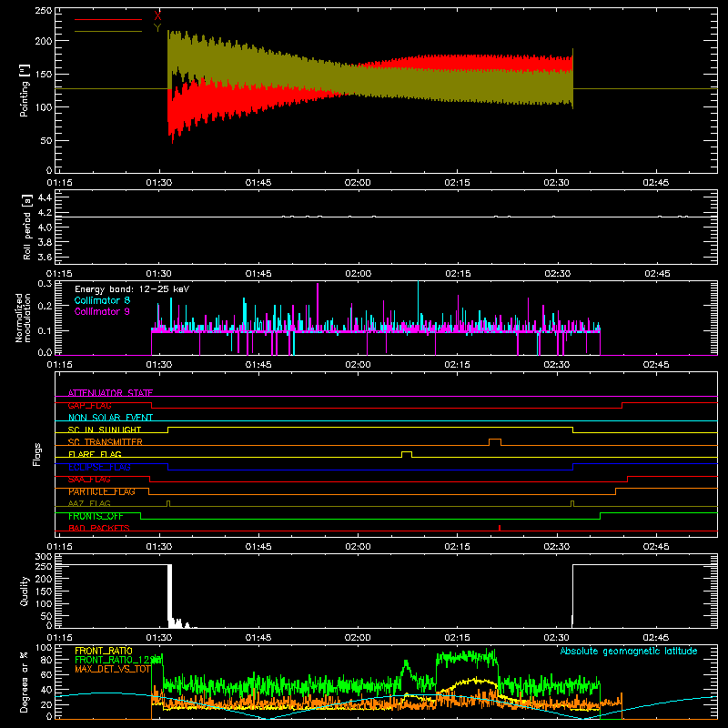The height and width of the screenshot is (728, 728).
Task: Select the X legend label
Action: (x=157, y=16)
